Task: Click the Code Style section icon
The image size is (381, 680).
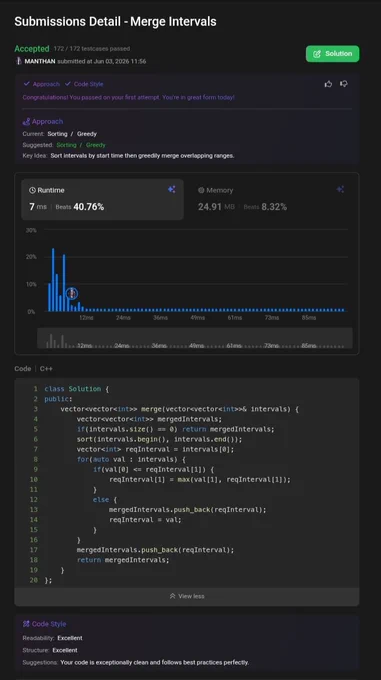Action: click(26, 624)
